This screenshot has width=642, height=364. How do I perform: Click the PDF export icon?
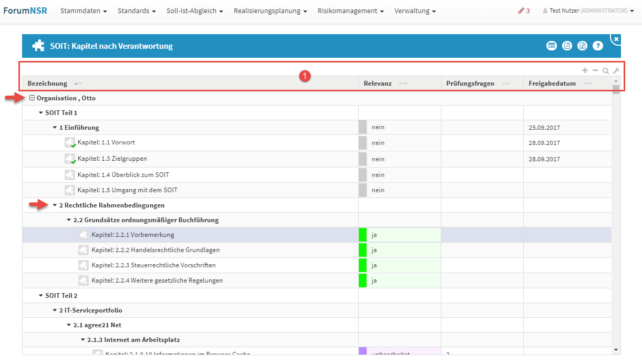coord(567,46)
